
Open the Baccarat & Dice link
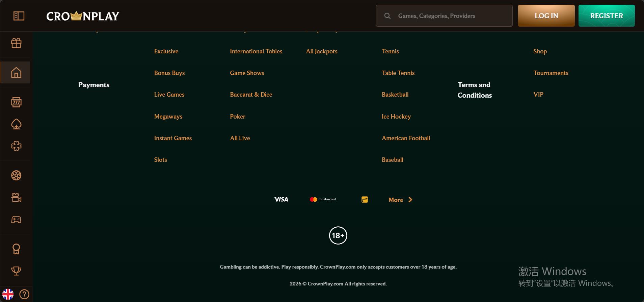coord(251,95)
